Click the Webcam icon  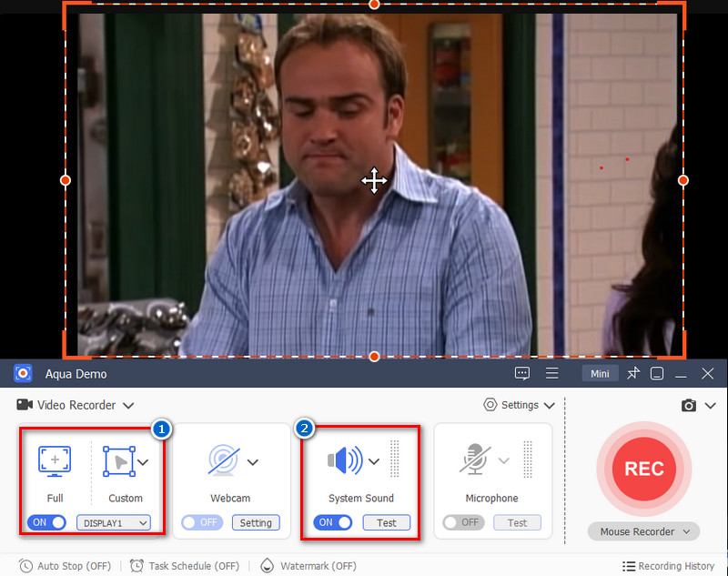click(223, 461)
